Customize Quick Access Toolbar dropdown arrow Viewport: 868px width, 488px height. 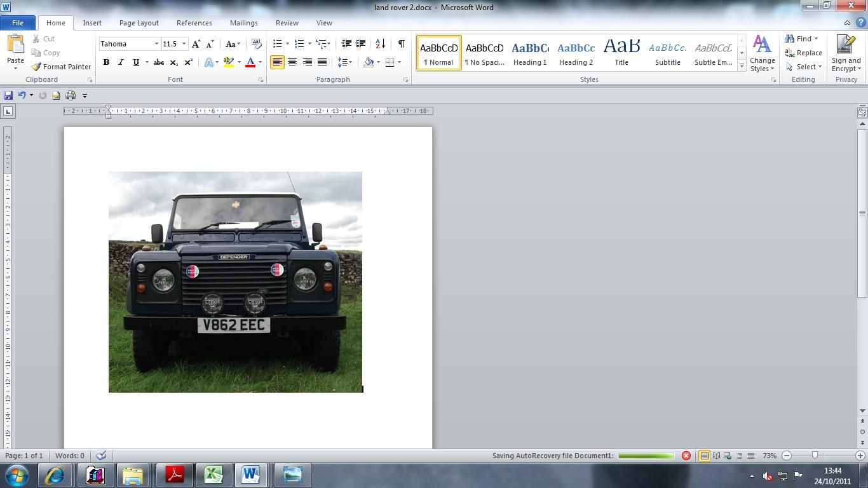pyautogui.click(x=85, y=95)
